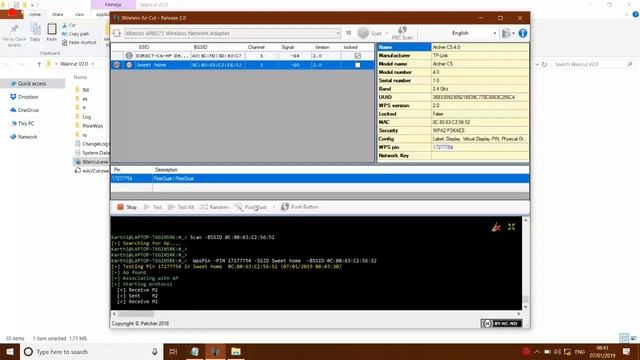Select the Sweet home SSID cell
This screenshot has height=360, width=640.
tap(162, 65)
